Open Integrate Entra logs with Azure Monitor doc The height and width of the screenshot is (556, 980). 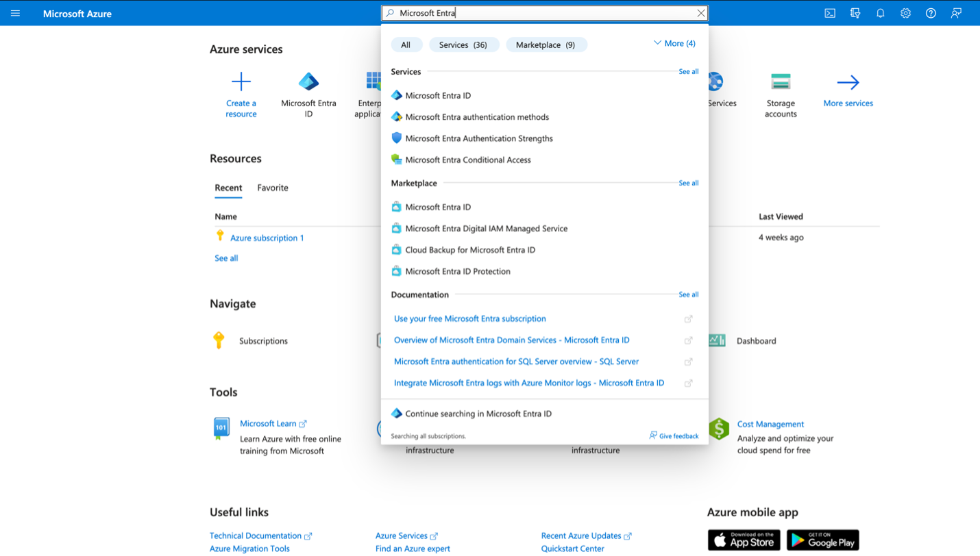tap(529, 383)
